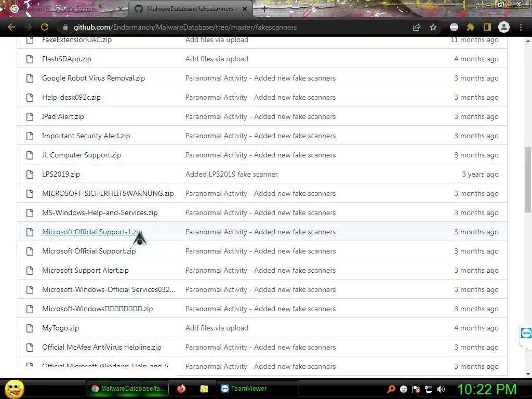Toggle the browser side panel icon

coord(487,27)
